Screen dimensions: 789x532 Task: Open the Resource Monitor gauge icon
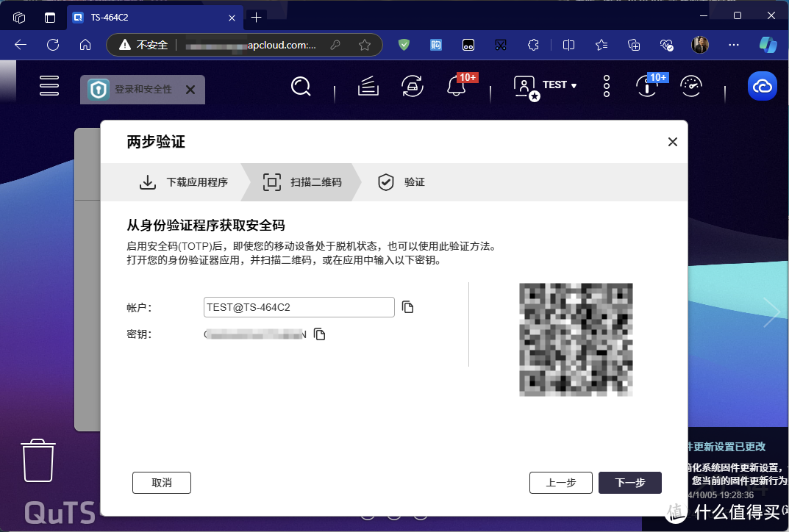[x=691, y=86]
